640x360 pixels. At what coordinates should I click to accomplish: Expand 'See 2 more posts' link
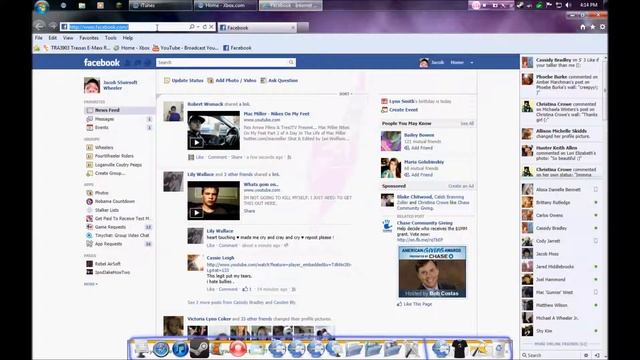[241, 302]
